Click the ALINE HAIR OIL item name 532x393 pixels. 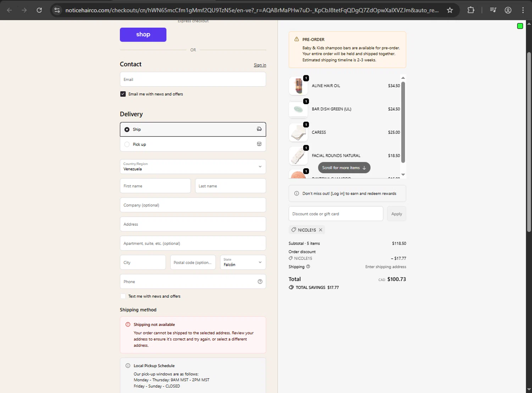click(x=326, y=86)
